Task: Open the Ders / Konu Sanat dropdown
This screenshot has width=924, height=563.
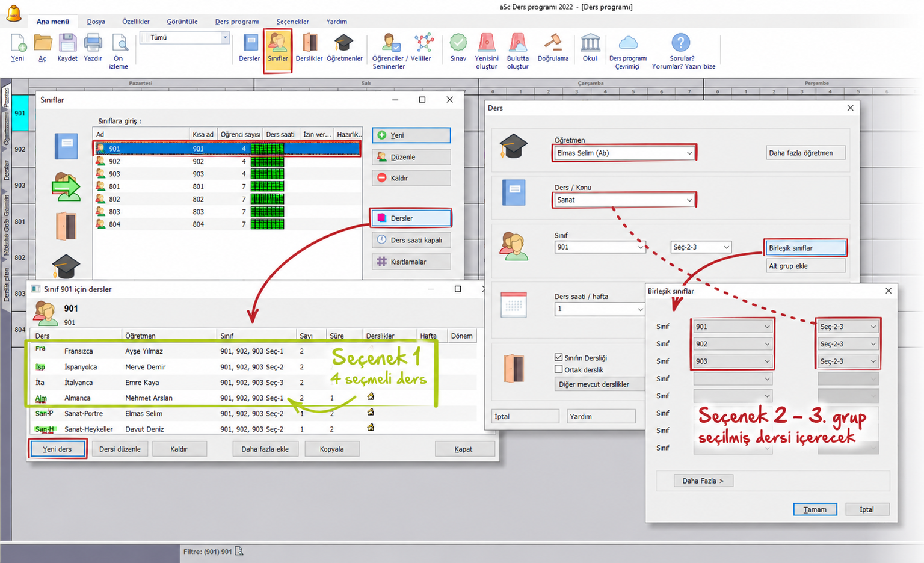Action: click(624, 200)
